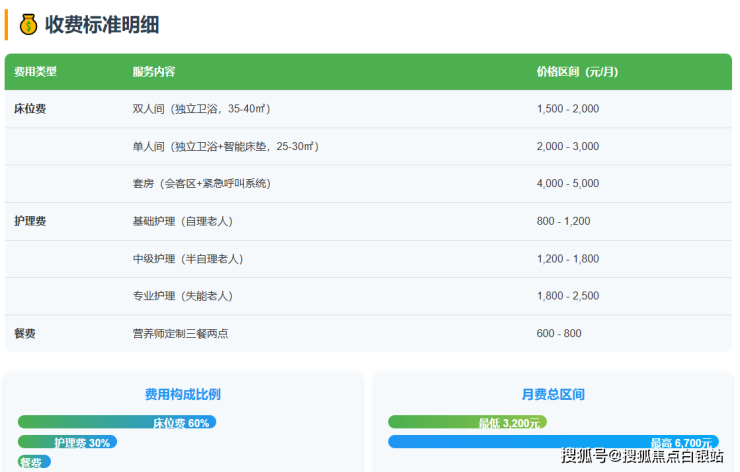This screenshot has height=472, width=740.
Task: Select the 服务内容 column header
Action: (154, 72)
